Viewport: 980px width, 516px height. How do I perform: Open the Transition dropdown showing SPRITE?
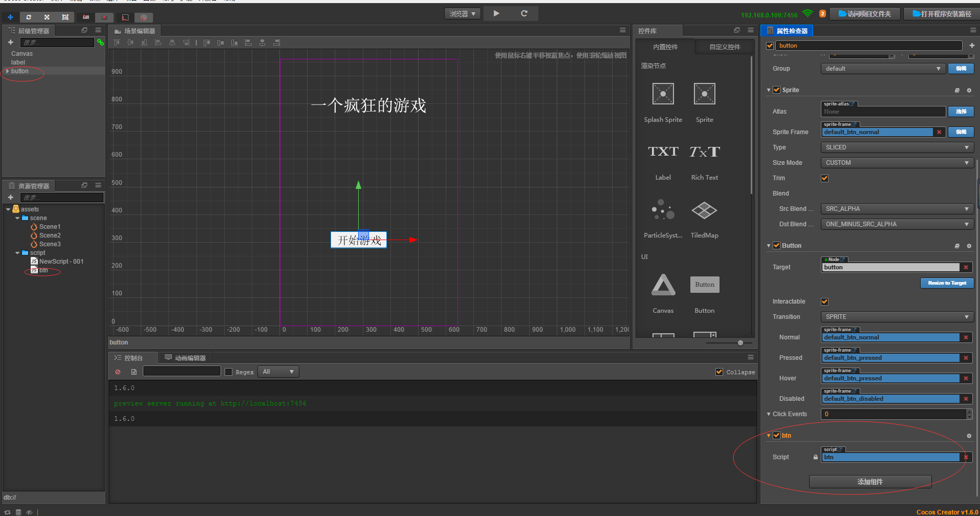tap(897, 317)
